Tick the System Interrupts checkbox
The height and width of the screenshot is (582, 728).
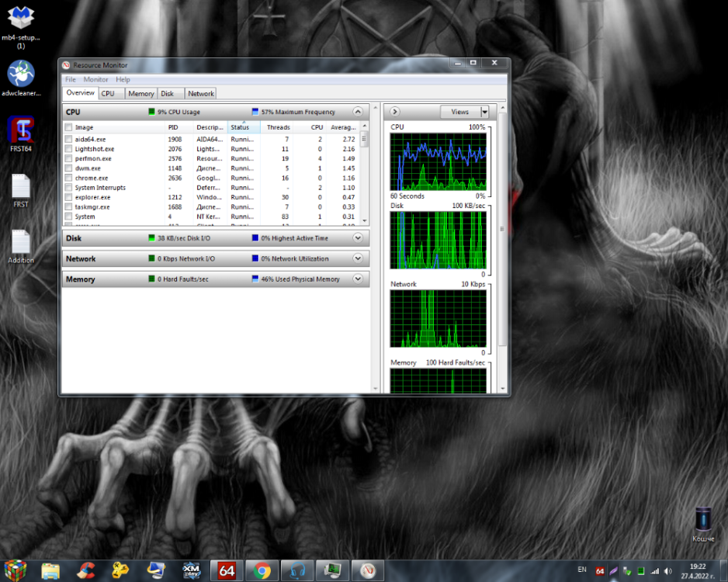(69, 188)
